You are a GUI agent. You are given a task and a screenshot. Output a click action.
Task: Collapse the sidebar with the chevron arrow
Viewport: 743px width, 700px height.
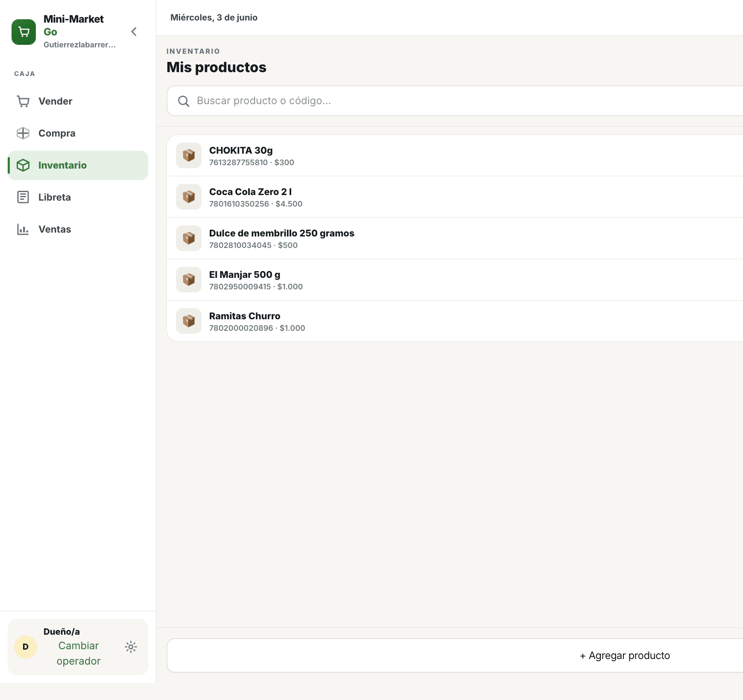click(134, 32)
